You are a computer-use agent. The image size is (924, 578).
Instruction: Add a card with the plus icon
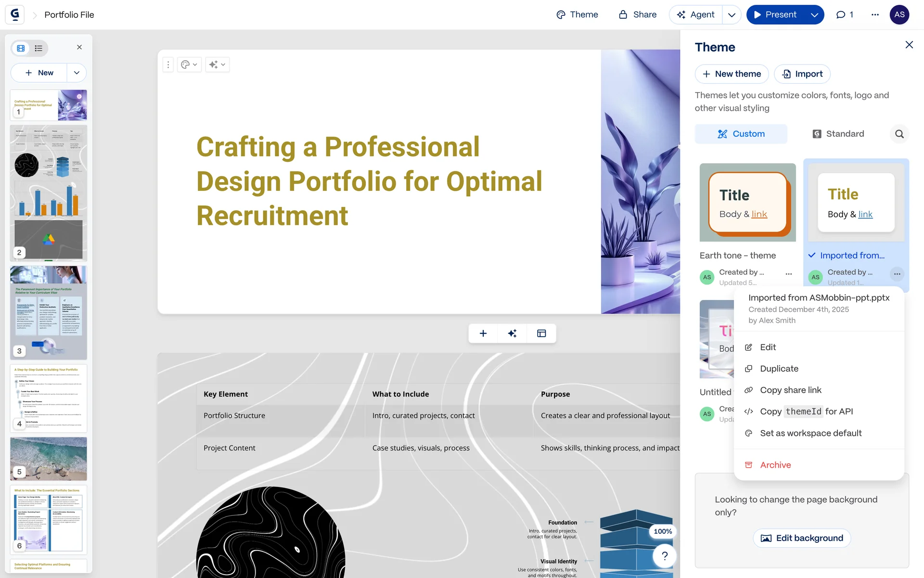coord(483,333)
